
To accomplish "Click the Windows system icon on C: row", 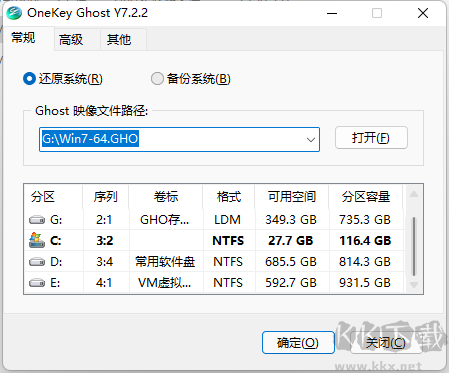I will 37,240.
